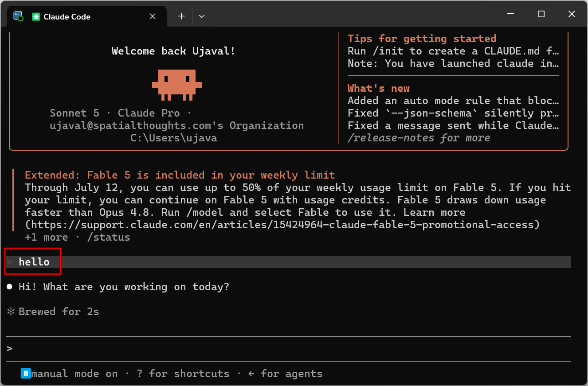Click 'Added an auto mode rule' line

pos(453,101)
